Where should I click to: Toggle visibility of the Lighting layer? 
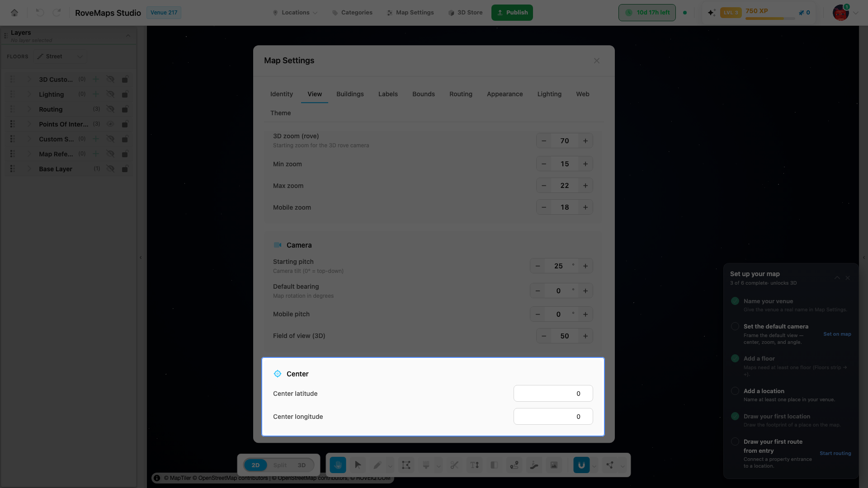[x=110, y=94]
